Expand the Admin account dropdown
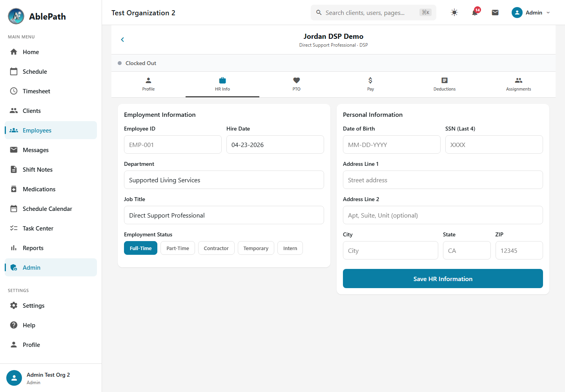 click(531, 13)
